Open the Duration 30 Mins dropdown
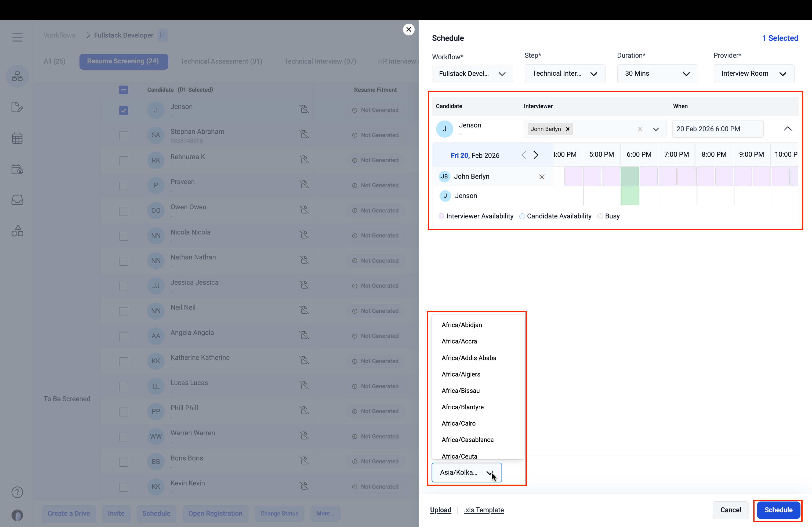 point(657,74)
